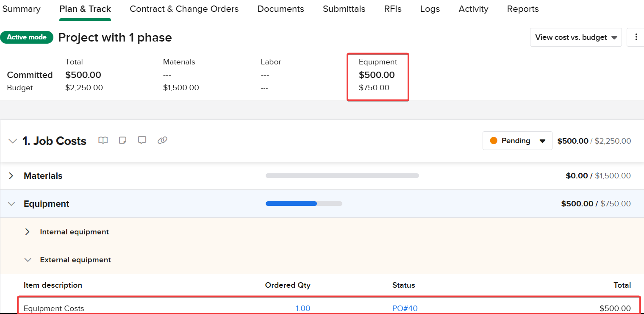Viewport: 644px width, 314px height.
Task: Go to the Submittals tab
Action: (344, 9)
